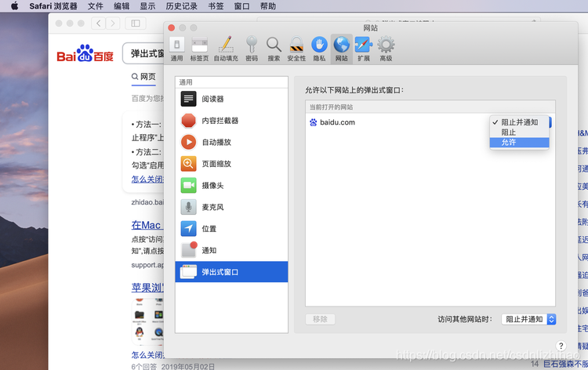Choose 阻止 Block in the popup menu
Viewport: 588px width, 370px height.
tap(519, 132)
